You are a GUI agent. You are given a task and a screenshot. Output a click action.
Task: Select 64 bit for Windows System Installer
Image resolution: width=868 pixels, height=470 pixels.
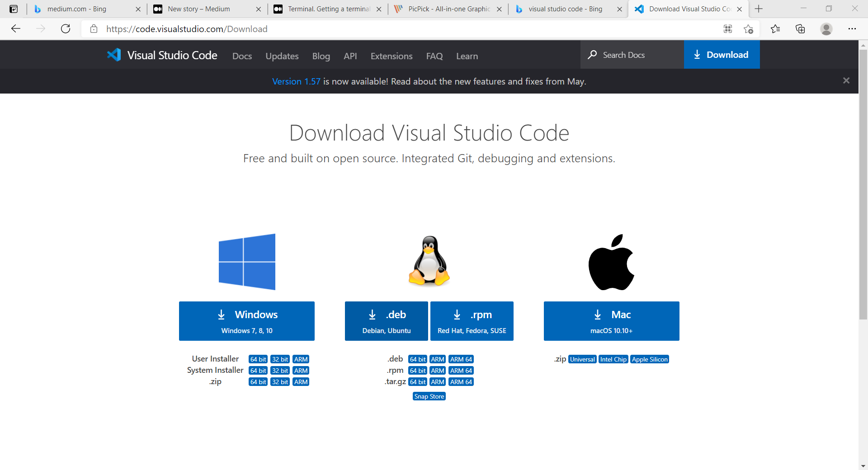(x=258, y=371)
